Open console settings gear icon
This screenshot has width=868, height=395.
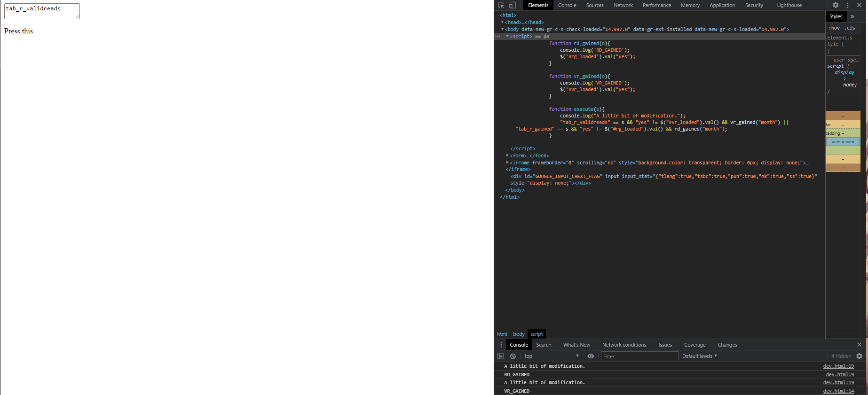(859, 356)
